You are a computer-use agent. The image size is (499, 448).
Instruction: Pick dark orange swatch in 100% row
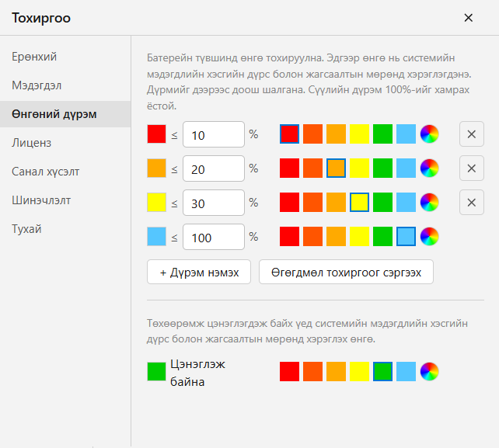(312, 237)
